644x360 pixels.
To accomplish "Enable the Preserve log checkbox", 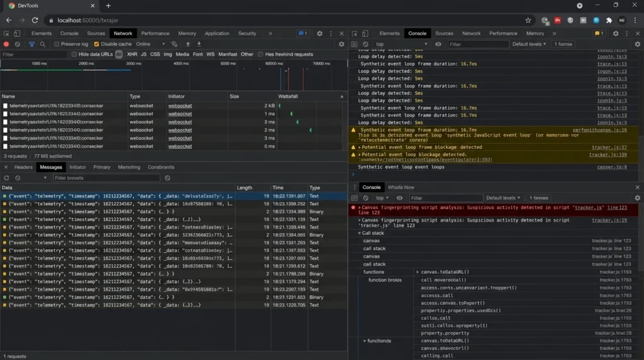I will [57, 44].
